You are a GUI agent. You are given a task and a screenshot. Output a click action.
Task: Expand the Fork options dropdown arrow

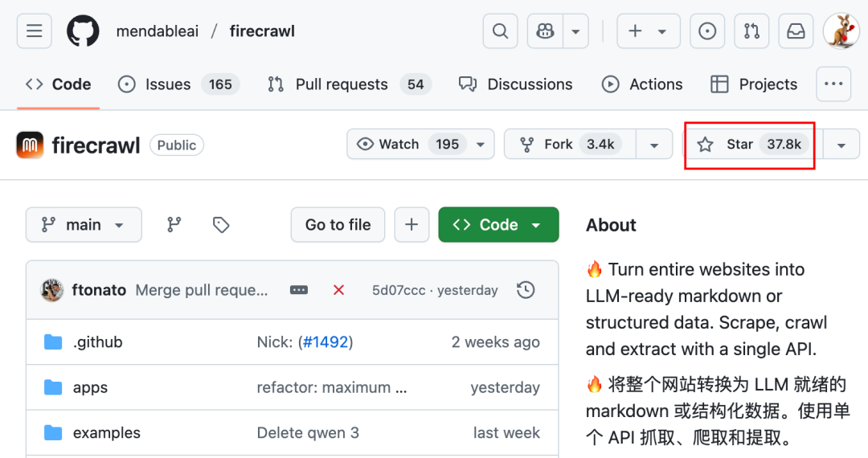tap(654, 145)
